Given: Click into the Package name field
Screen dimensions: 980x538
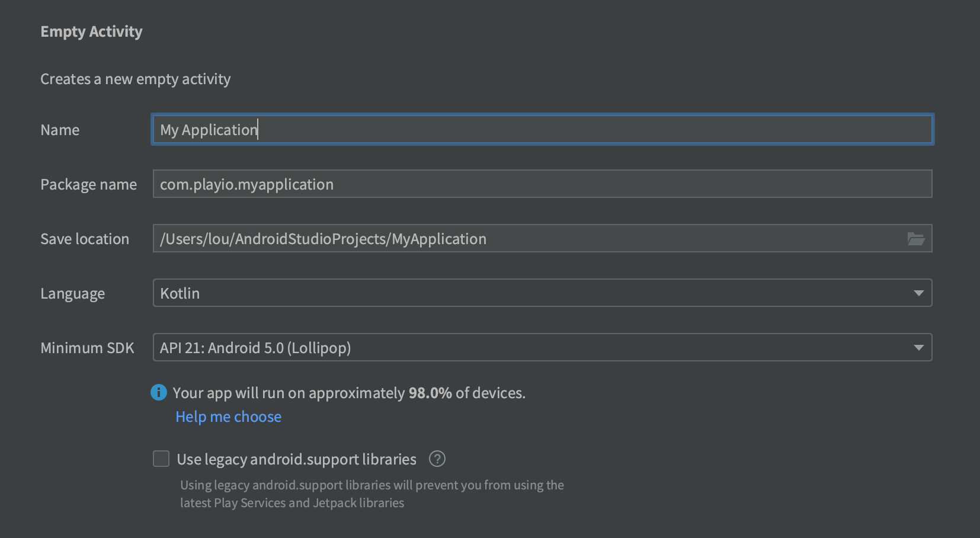Looking at the screenshot, I should click(542, 184).
